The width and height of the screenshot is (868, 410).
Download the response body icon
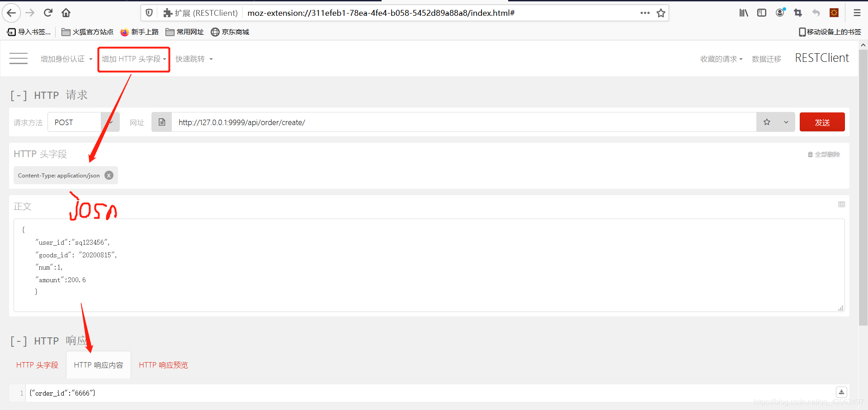click(x=841, y=392)
